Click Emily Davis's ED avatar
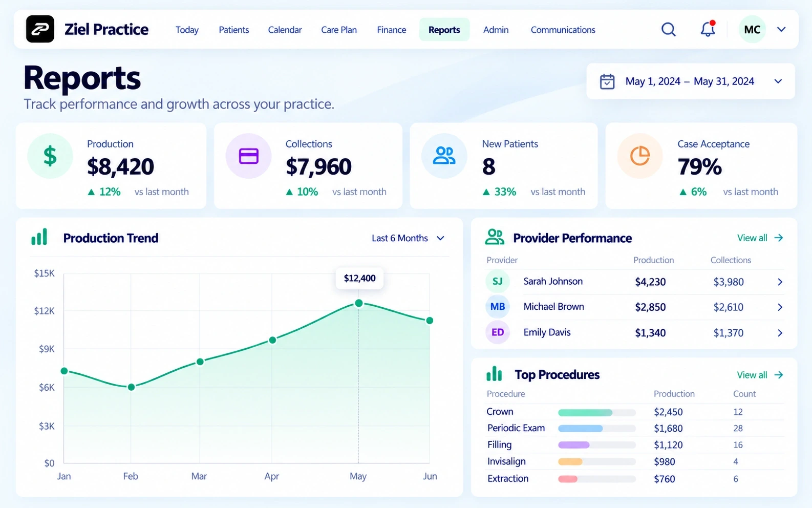 [x=497, y=332]
